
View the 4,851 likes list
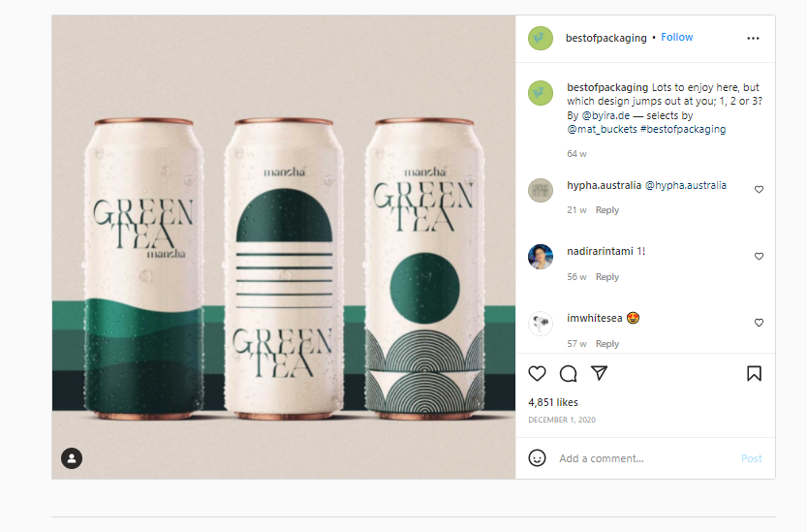tap(553, 401)
